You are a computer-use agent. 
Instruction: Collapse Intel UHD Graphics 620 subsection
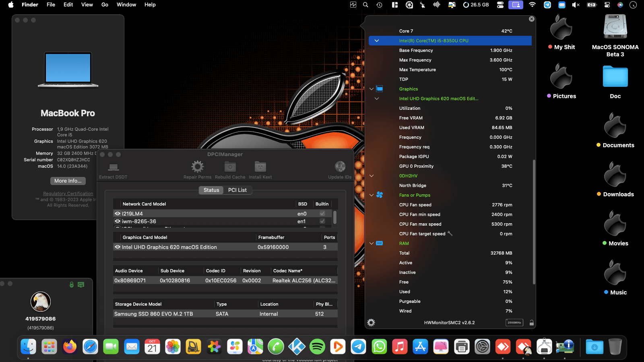pyautogui.click(x=377, y=99)
